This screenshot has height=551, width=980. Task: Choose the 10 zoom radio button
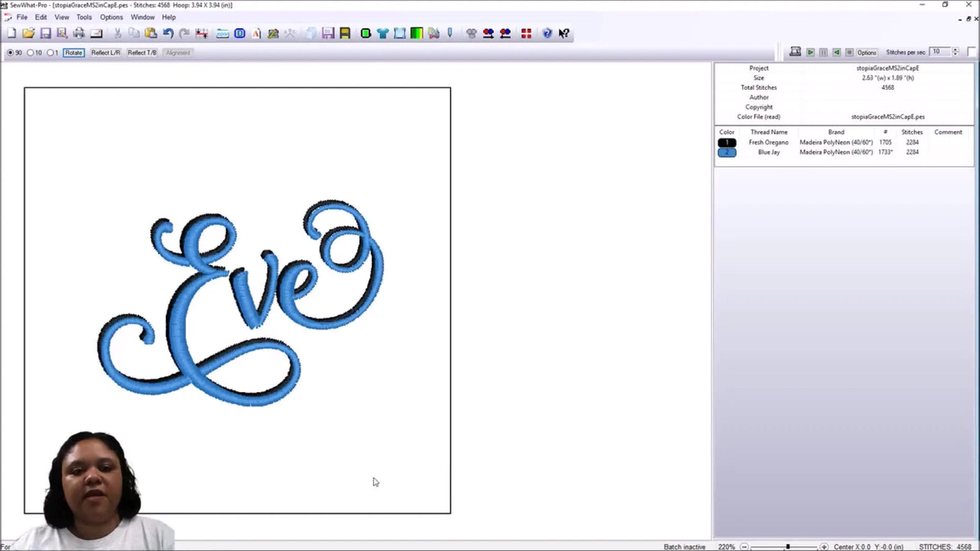[29, 53]
